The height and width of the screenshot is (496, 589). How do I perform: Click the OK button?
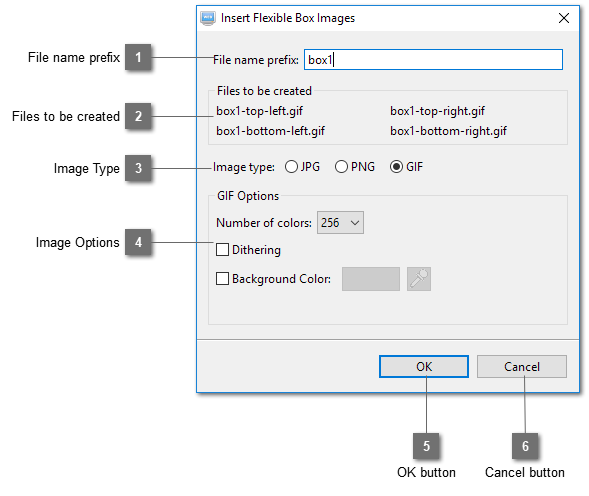pyautogui.click(x=424, y=366)
